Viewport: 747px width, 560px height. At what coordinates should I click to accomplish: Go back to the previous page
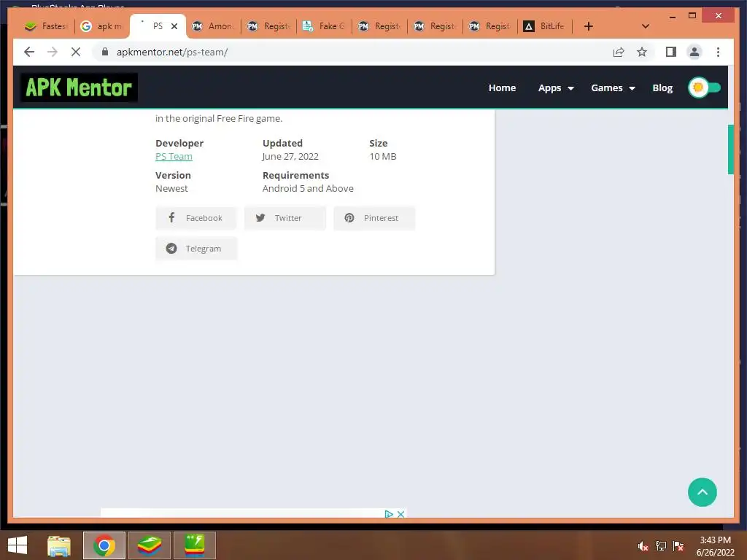(x=29, y=52)
